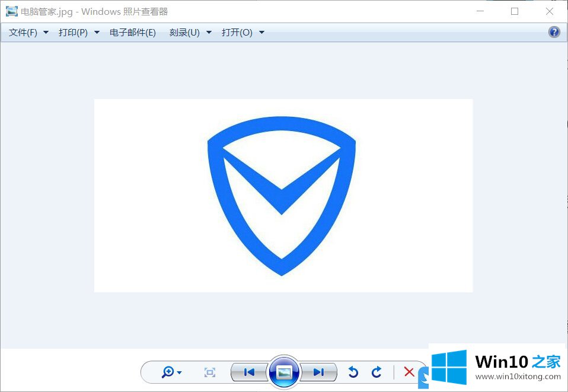568x392 pixels.
Task: Expand the 文件(F) dropdown arrow
Action: 46,33
